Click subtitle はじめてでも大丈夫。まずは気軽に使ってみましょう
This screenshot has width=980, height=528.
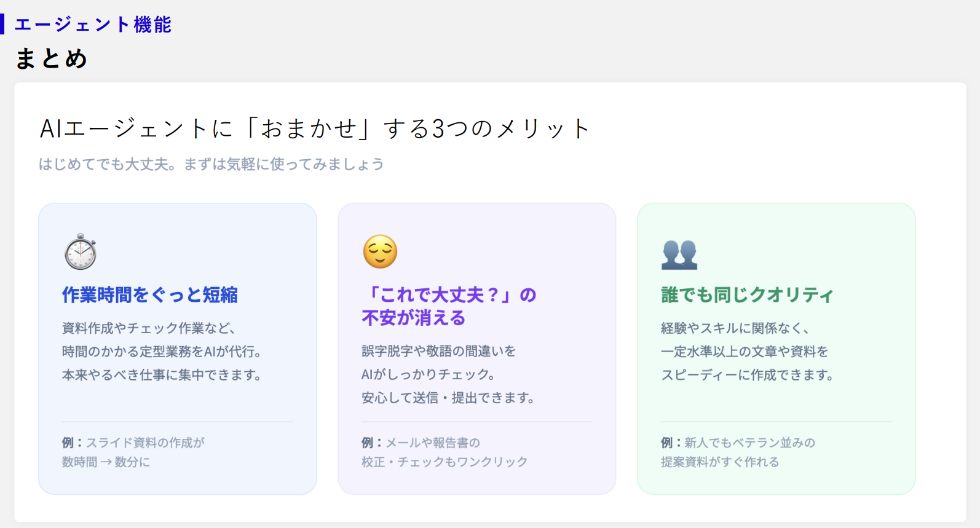click(211, 164)
